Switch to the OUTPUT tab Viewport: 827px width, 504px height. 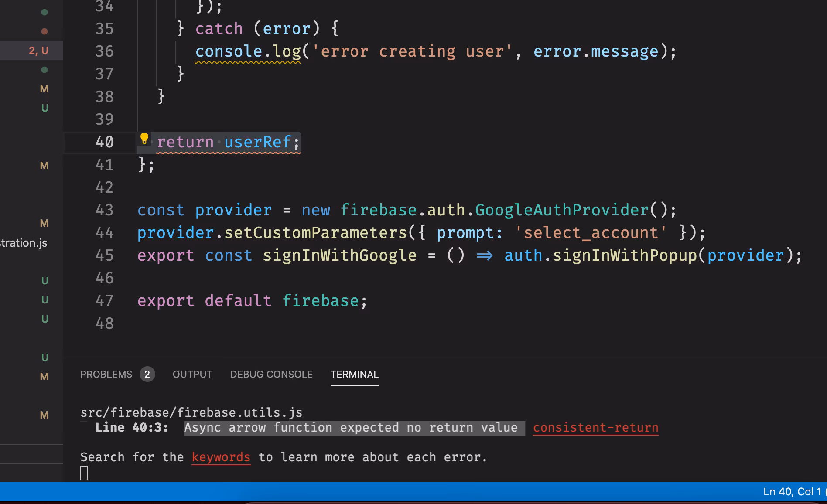coord(192,375)
